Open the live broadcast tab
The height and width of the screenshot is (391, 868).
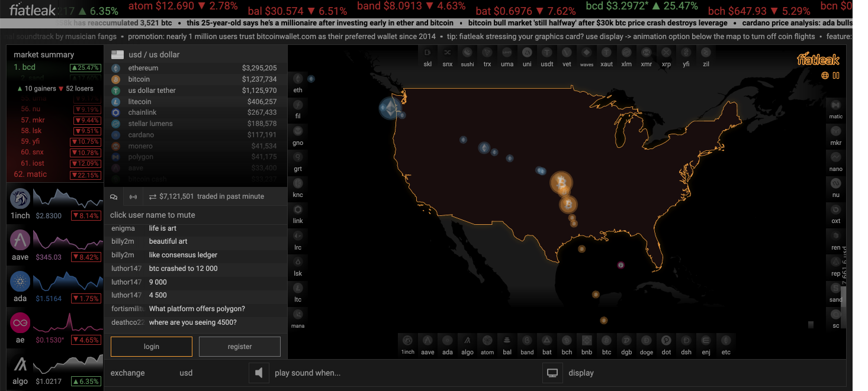[133, 196]
